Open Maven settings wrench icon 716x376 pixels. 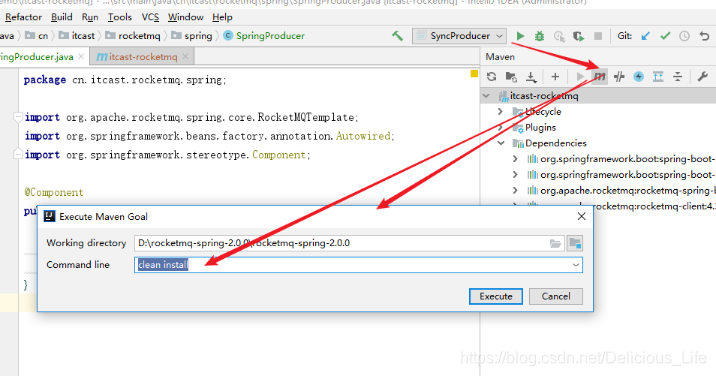(x=702, y=77)
